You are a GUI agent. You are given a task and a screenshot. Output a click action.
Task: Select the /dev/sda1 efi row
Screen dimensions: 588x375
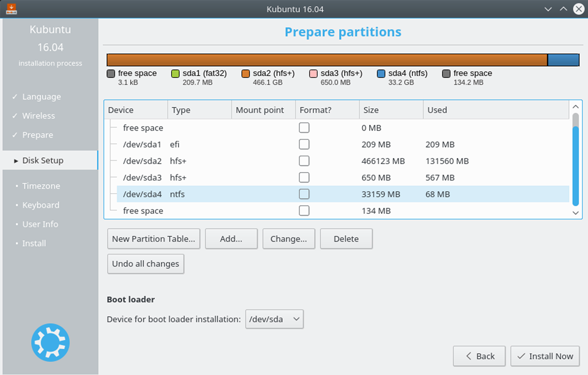pos(343,144)
